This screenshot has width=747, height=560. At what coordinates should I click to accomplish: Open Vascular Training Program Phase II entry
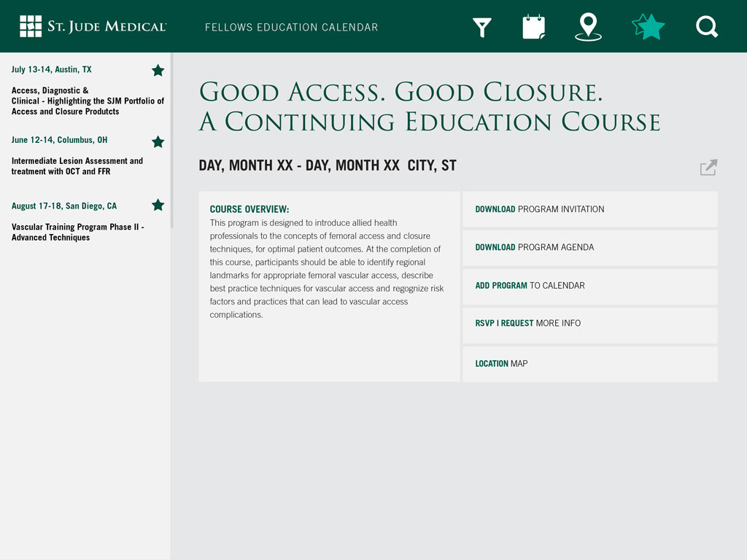coord(77,233)
